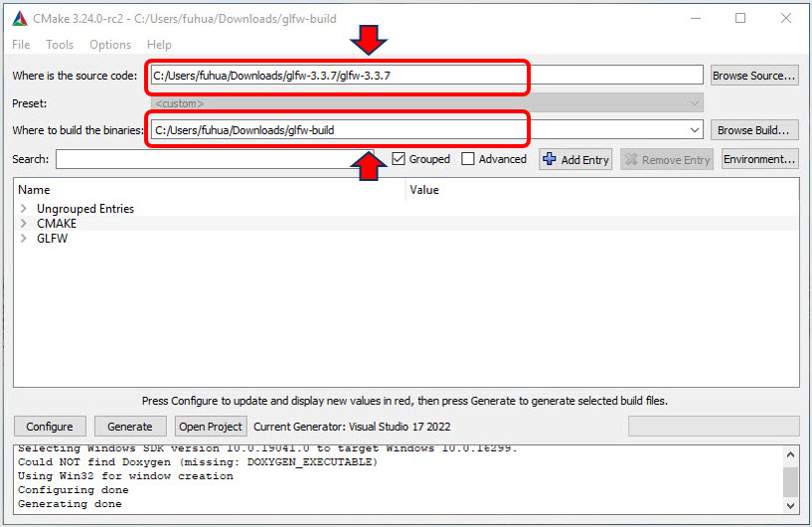
Task: Open the File menu
Action: (x=21, y=45)
